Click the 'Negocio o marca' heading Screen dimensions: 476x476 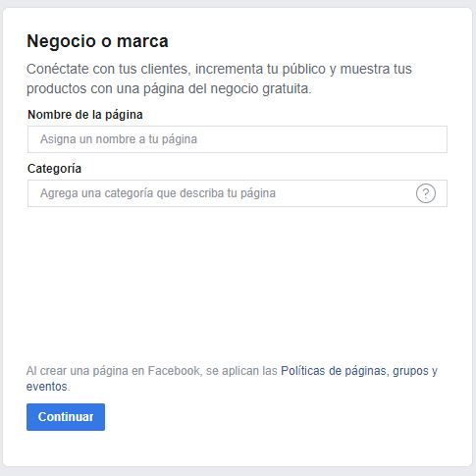[97, 41]
